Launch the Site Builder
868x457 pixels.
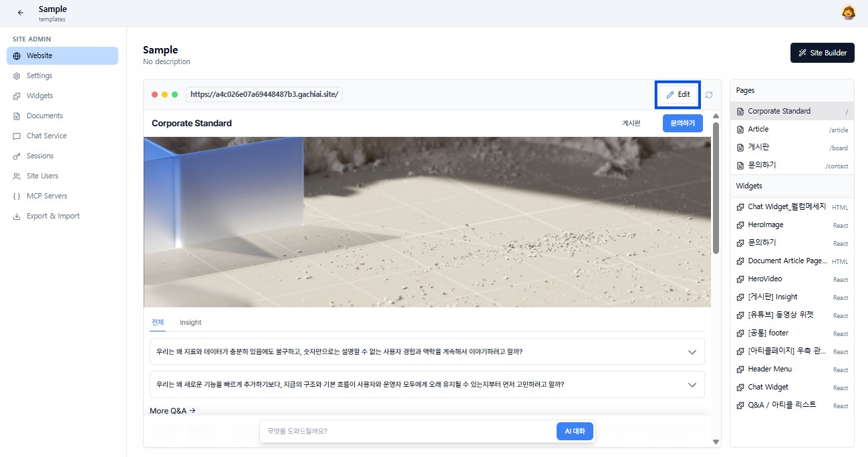822,52
